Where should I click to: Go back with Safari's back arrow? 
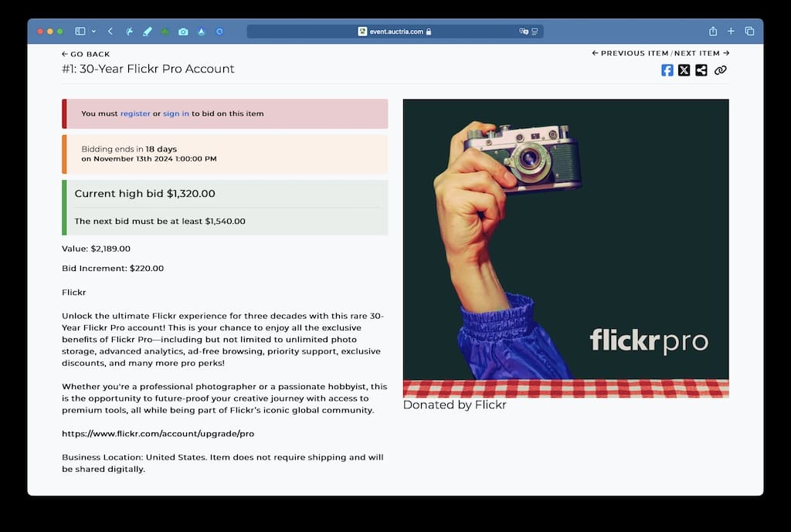click(x=110, y=32)
